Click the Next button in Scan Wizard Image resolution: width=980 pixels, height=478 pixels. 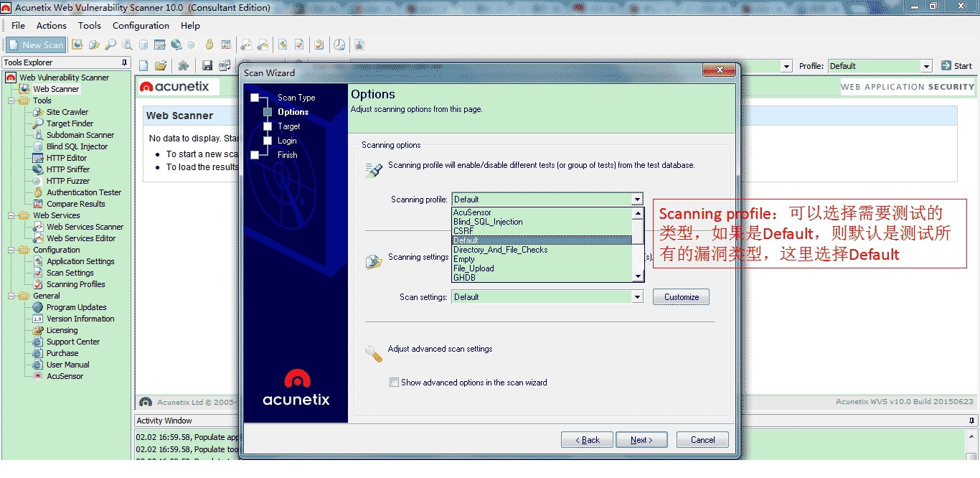click(x=641, y=440)
